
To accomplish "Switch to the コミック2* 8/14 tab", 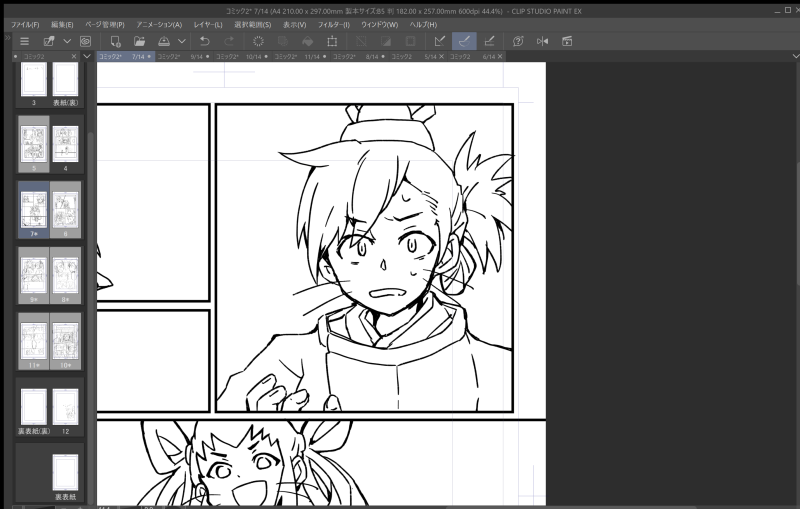I will coord(360,57).
